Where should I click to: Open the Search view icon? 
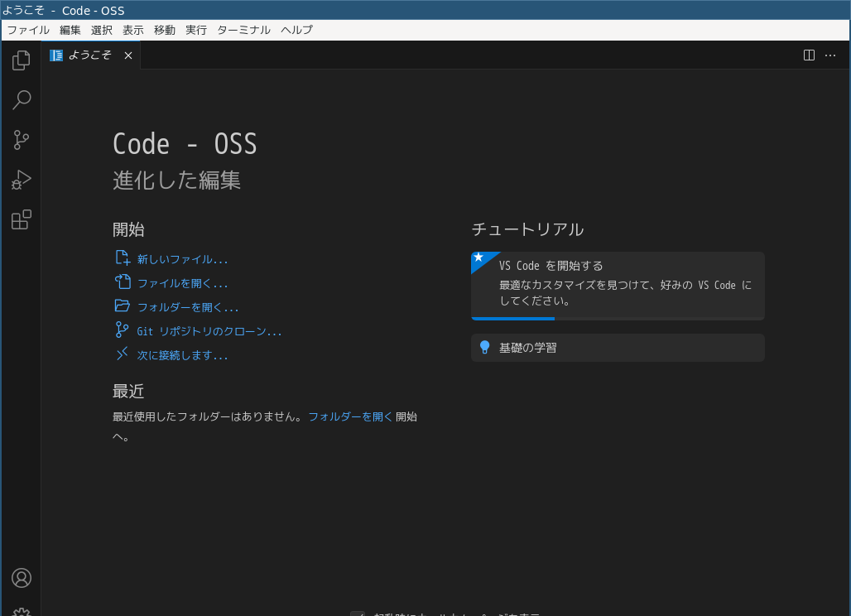pyautogui.click(x=22, y=100)
